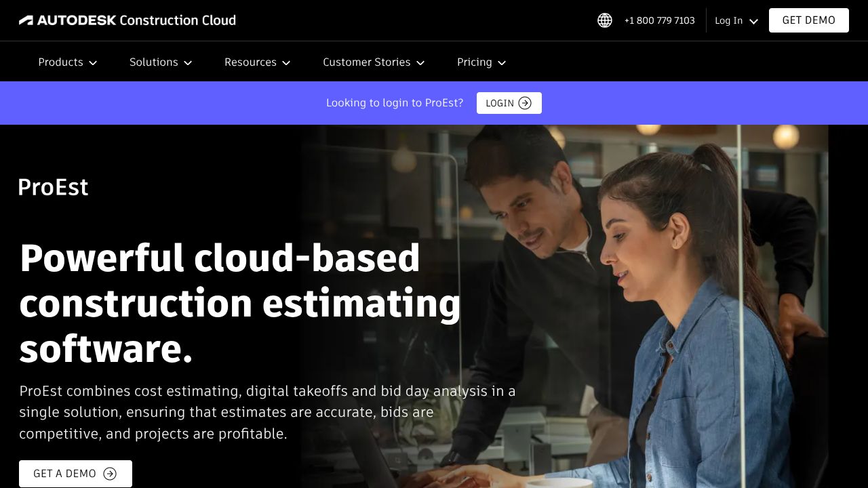Viewport: 868px width, 488px height.
Task: Click the Log In text link
Action: pyautogui.click(x=728, y=20)
